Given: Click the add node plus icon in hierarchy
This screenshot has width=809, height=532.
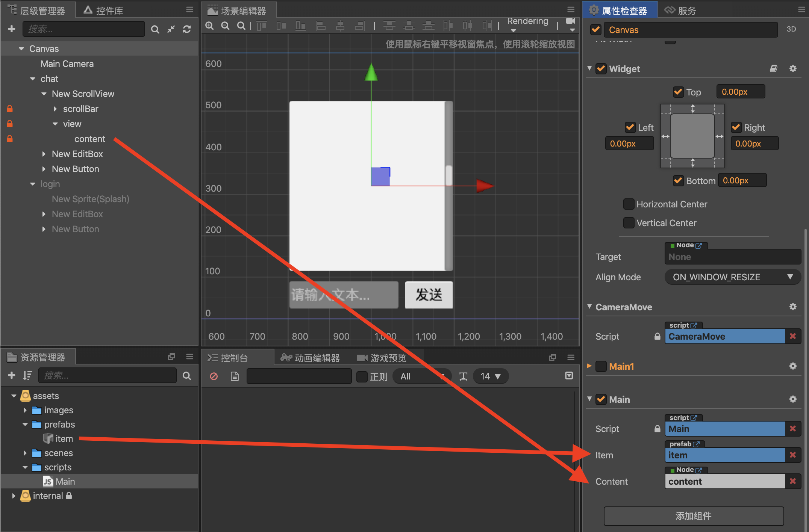Looking at the screenshot, I should (11, 29).
